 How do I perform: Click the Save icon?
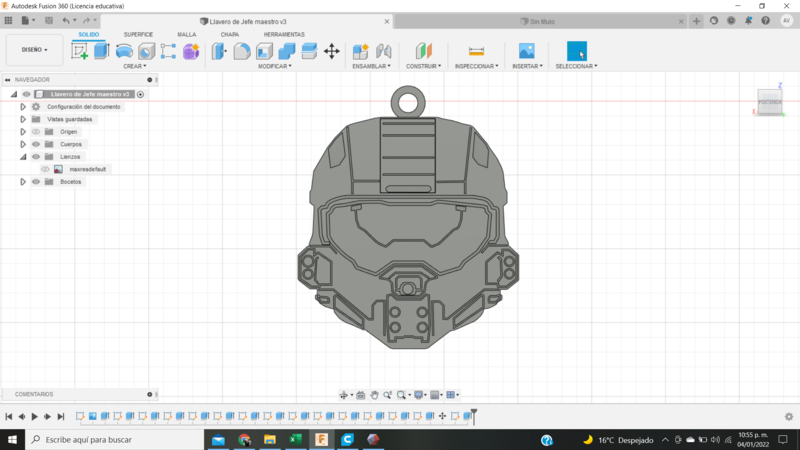pyautogui.click(x=49, y=20)
